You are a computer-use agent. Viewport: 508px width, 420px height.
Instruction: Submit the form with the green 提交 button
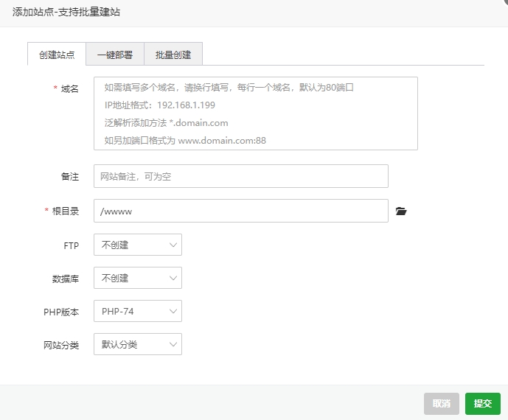pos(482,403)
